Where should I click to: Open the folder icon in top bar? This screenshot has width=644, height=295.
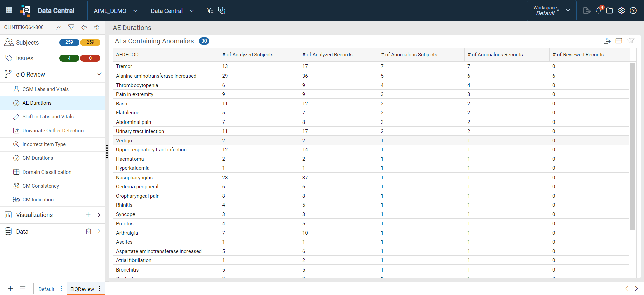(x=610, y=10)
